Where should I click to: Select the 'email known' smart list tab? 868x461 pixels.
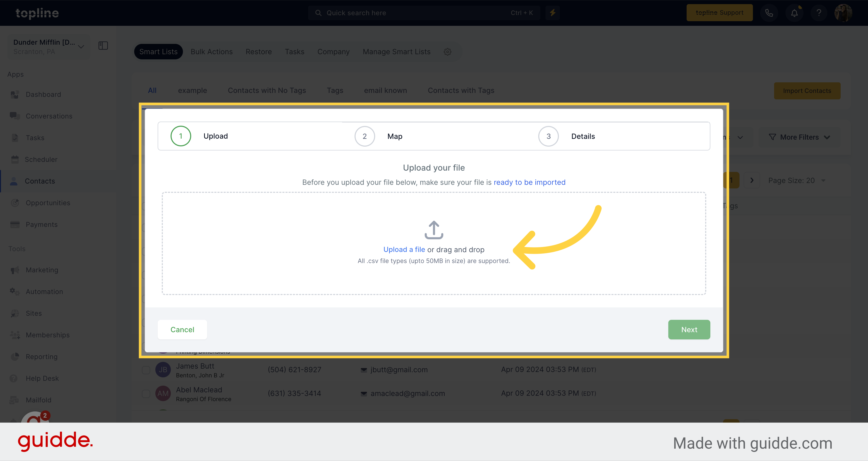click(386, 90)
